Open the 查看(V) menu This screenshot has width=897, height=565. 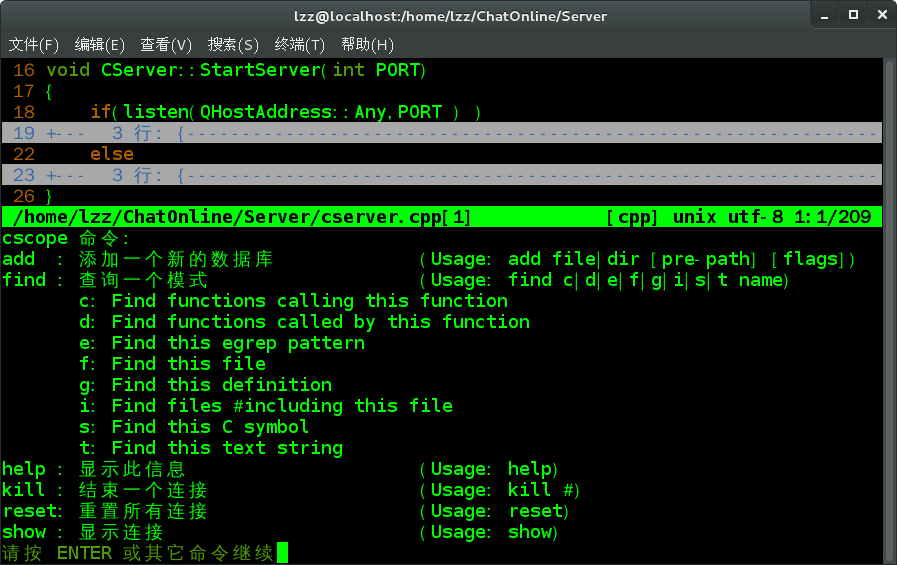(166, 45)
